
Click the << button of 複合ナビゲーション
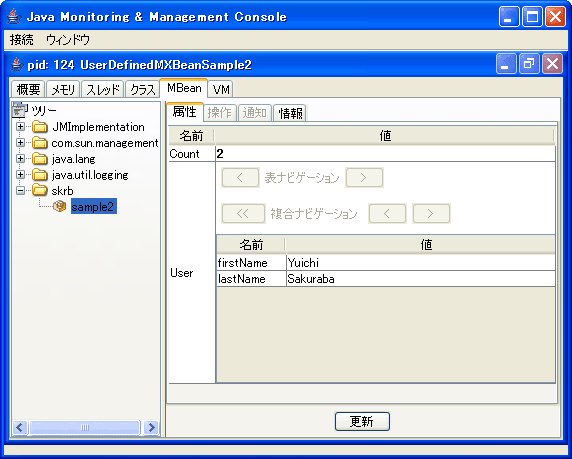pos(243,213)
